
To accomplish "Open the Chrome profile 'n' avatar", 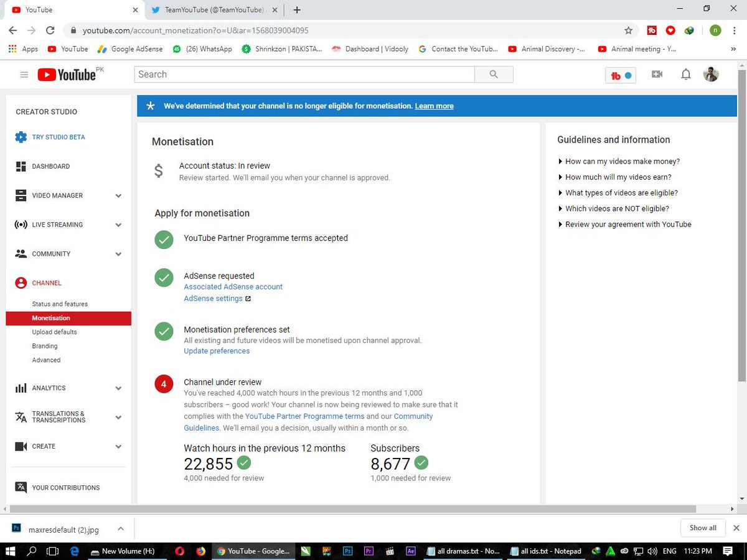I will 715,30.
